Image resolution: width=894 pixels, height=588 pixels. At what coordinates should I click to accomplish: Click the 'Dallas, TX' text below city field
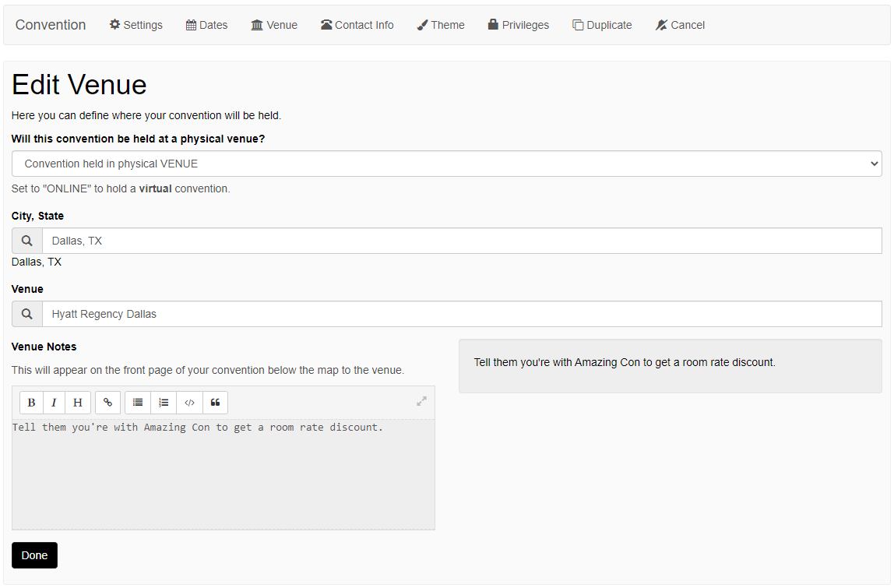coord(37,262)
